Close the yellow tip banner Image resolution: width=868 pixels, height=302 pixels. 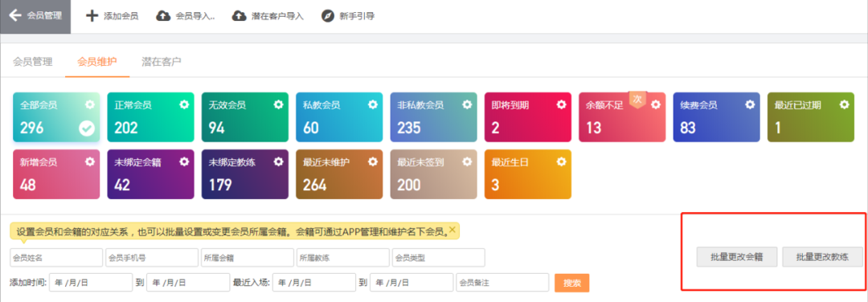452,229
